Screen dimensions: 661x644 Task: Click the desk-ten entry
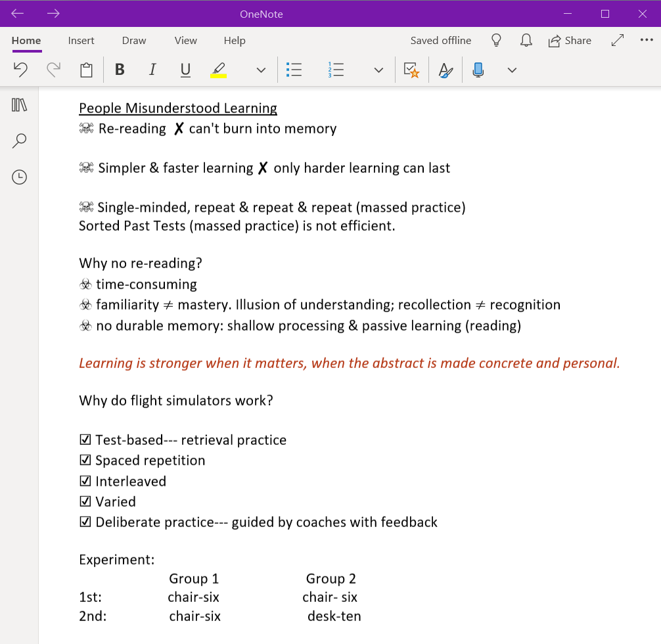pos(334,616)
